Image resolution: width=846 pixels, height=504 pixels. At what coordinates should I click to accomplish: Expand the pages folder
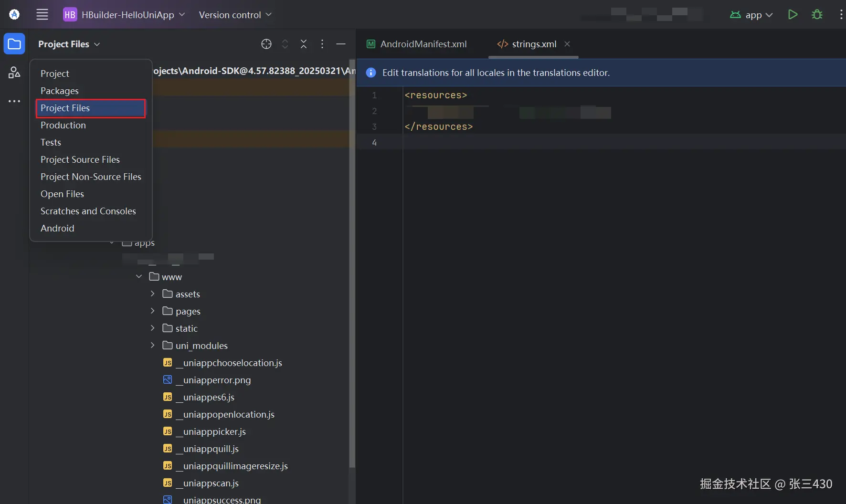152,311
